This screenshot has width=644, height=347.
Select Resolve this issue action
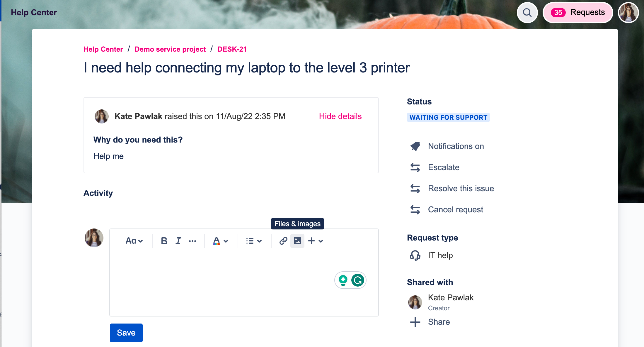pyautogui.click(x=461, y=188)
